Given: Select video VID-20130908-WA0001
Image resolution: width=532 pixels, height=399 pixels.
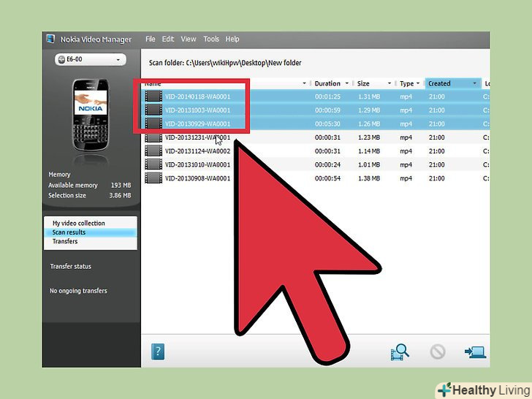Looking at the screenshot, I should pyautogui.click(x=198, y=178).
